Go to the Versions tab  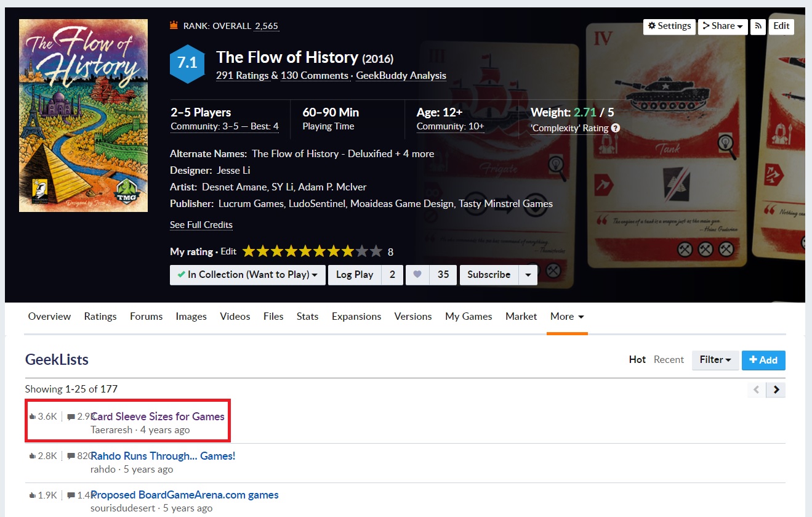pyautogui.click(x=413, y=317)
